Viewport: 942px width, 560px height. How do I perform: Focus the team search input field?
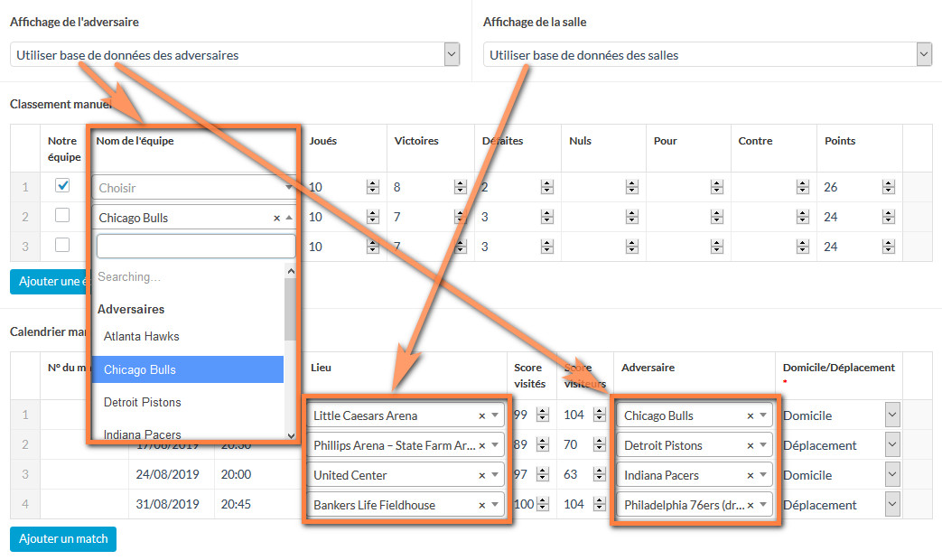pyautogui.click(x=196, y=247)
